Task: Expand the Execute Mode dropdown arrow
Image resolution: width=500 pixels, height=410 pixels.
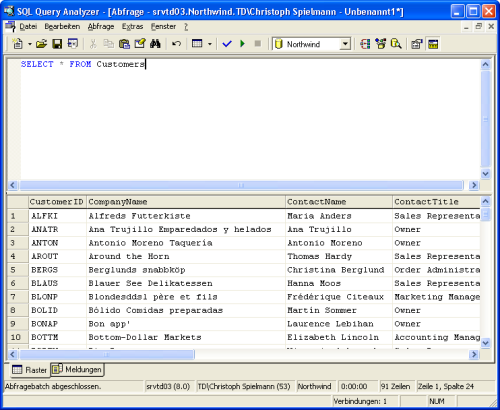Action: point(210,44)
